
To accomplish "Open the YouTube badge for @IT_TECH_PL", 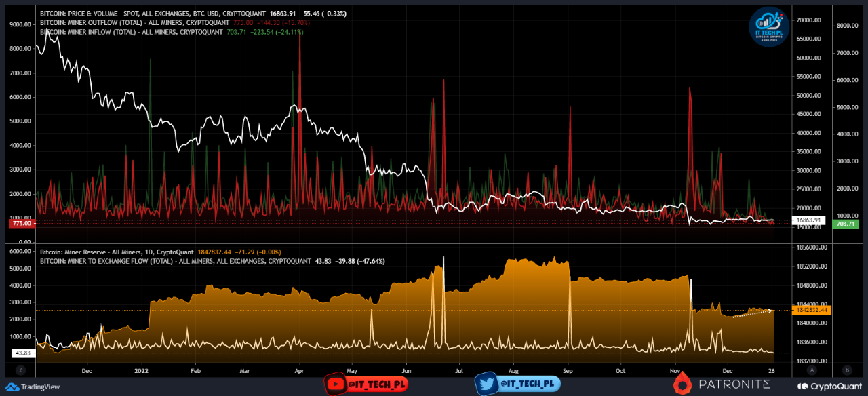I will tap(366, 383).
